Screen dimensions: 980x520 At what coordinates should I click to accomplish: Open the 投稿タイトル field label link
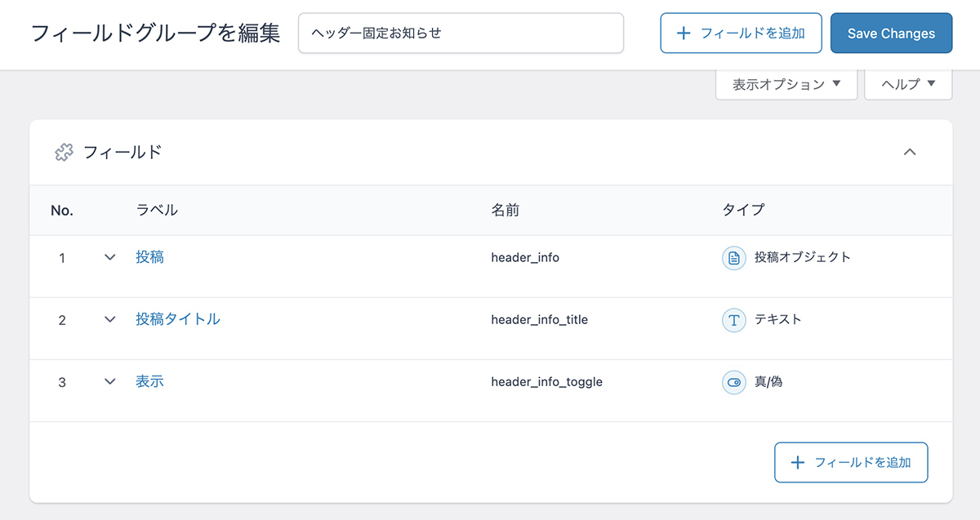click(x=177, y=319)
